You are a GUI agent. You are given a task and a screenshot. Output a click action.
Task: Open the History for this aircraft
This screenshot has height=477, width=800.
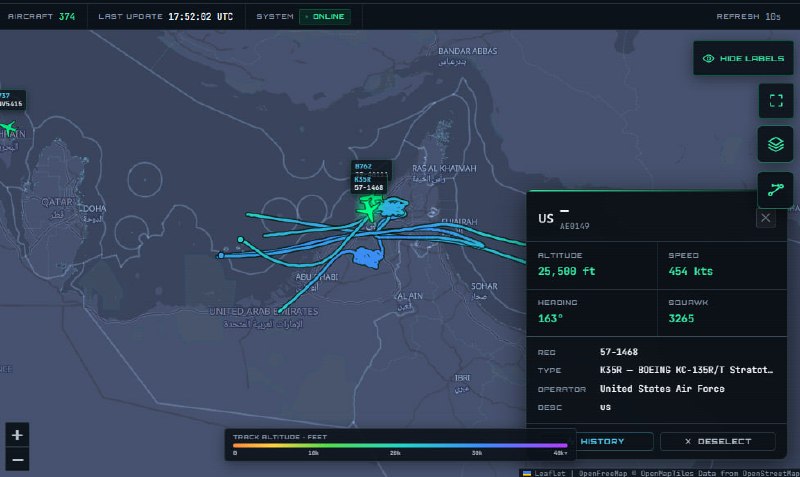click(602, 441)
